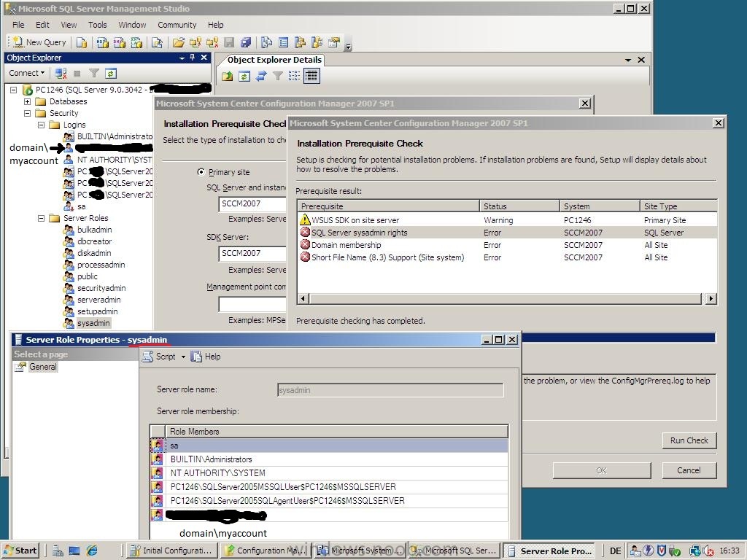This screenshot has height=560, width=747.
Task: Click Synchronize arrows in Details toolbar
Action: coord(261,76)
